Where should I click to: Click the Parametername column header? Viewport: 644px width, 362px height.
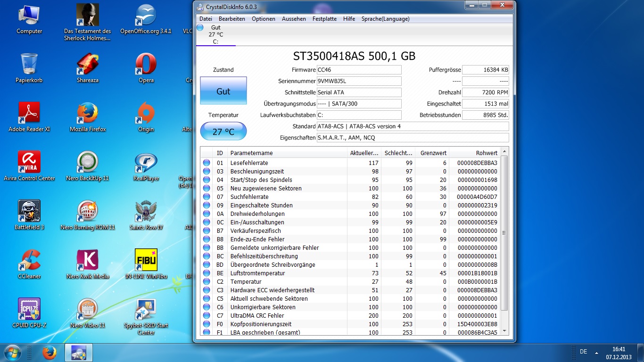287,153
